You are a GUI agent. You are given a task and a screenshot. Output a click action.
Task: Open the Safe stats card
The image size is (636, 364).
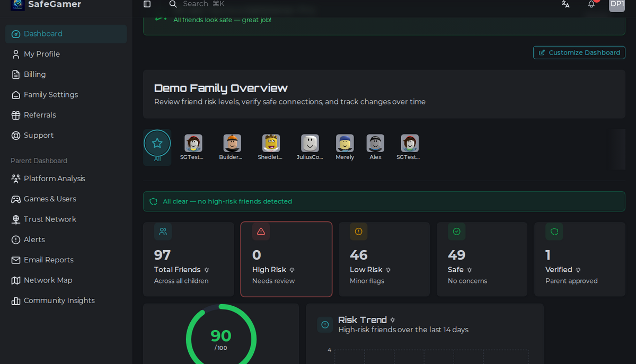[x=482, y=259]
